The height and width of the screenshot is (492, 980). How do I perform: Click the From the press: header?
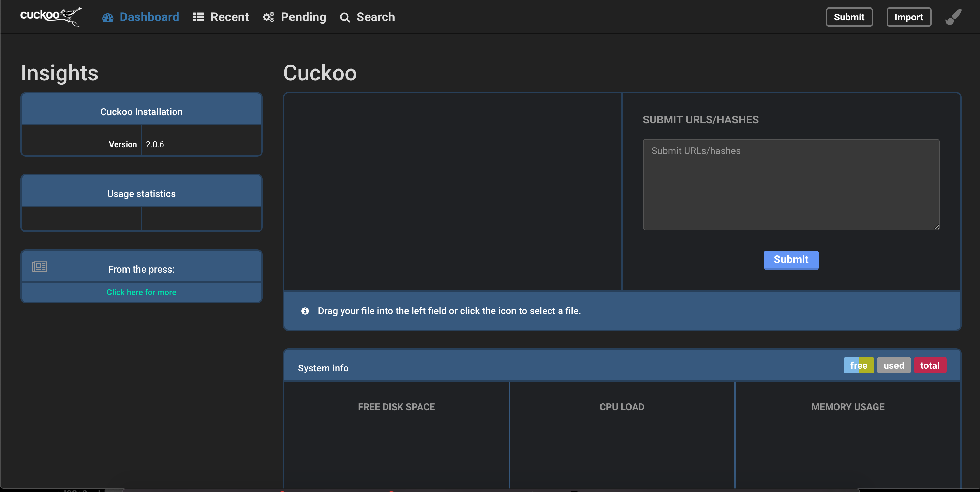[x=141, y=266]
